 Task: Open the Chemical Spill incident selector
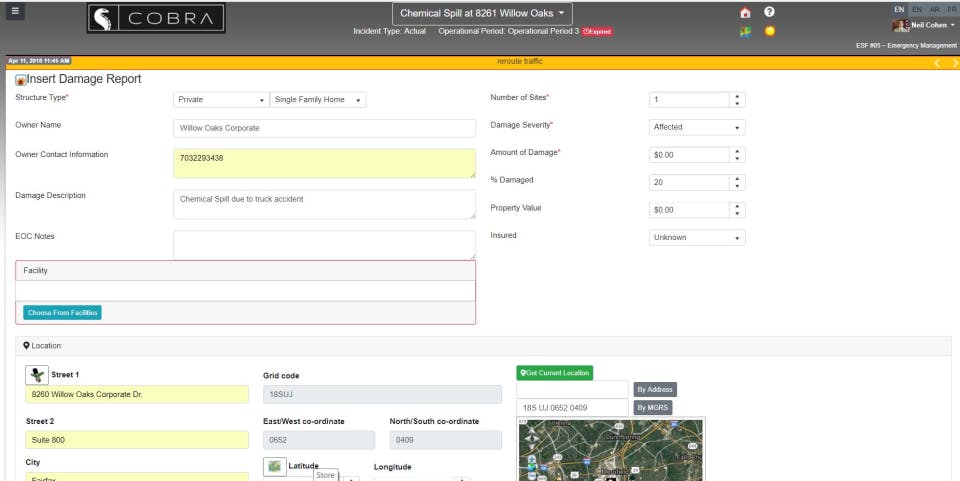[x=482, y=13]
